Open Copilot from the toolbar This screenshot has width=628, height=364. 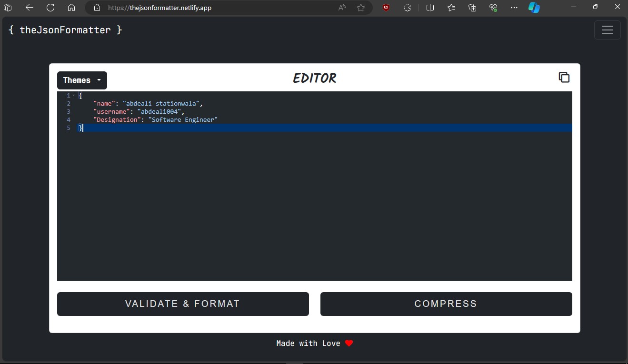click(x=534, y=8)
